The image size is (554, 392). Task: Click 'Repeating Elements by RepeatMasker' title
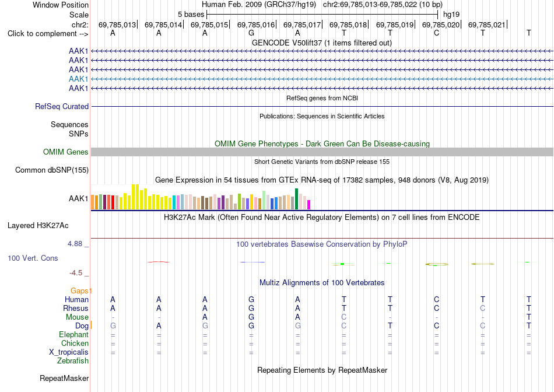click(x=322, y=370)
